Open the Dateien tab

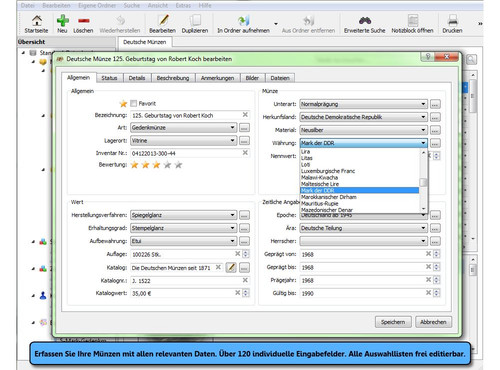point(280,78)
